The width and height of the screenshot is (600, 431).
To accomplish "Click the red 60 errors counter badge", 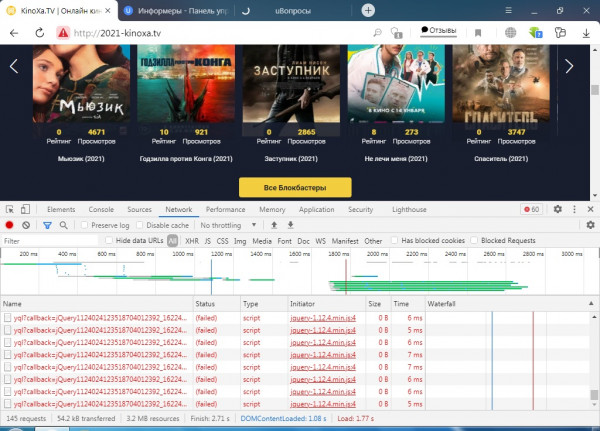I will coord(532,209).
